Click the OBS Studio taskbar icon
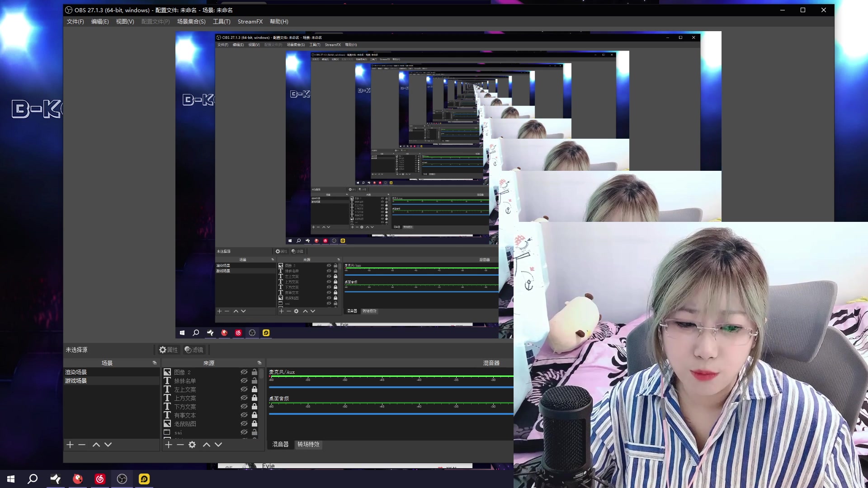The width and height of the screenshot is (868, 488). tap(122, 479)
